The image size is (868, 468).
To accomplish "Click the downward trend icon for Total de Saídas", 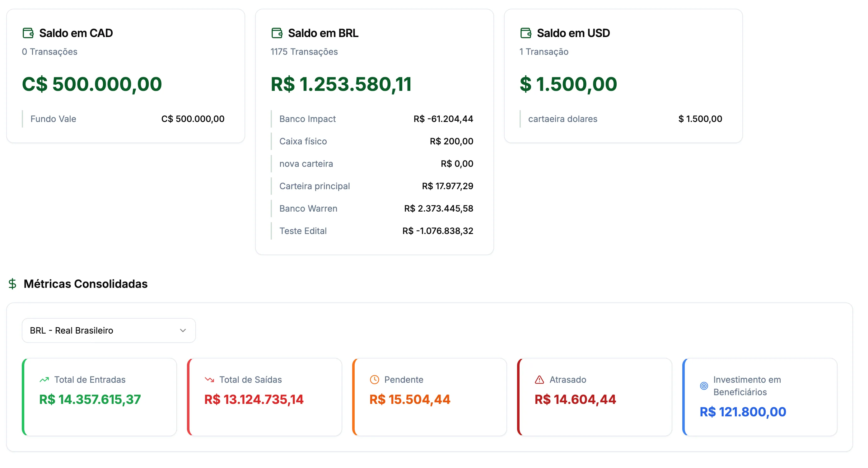I will 209,380.
